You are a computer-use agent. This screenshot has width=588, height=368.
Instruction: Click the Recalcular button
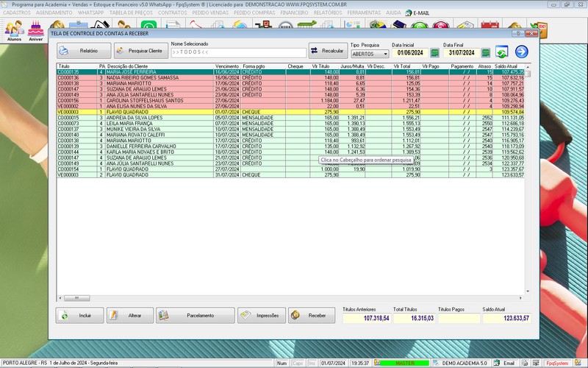point(328,51)
